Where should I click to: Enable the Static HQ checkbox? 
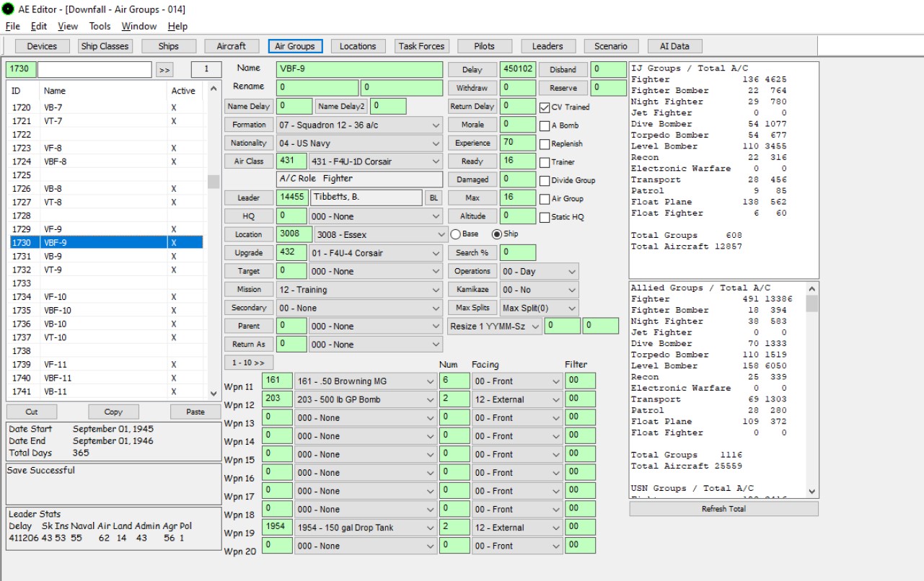pyautogui.click(x=545, y=217)
